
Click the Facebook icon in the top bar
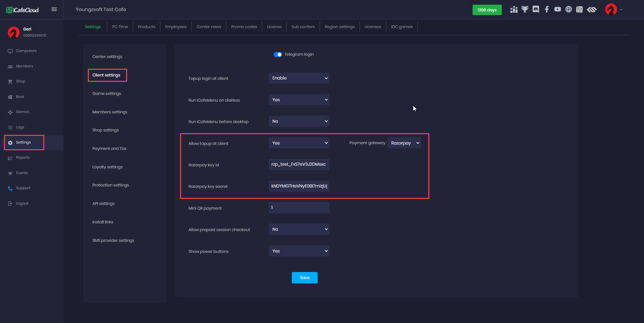click(x=547, y=9)
